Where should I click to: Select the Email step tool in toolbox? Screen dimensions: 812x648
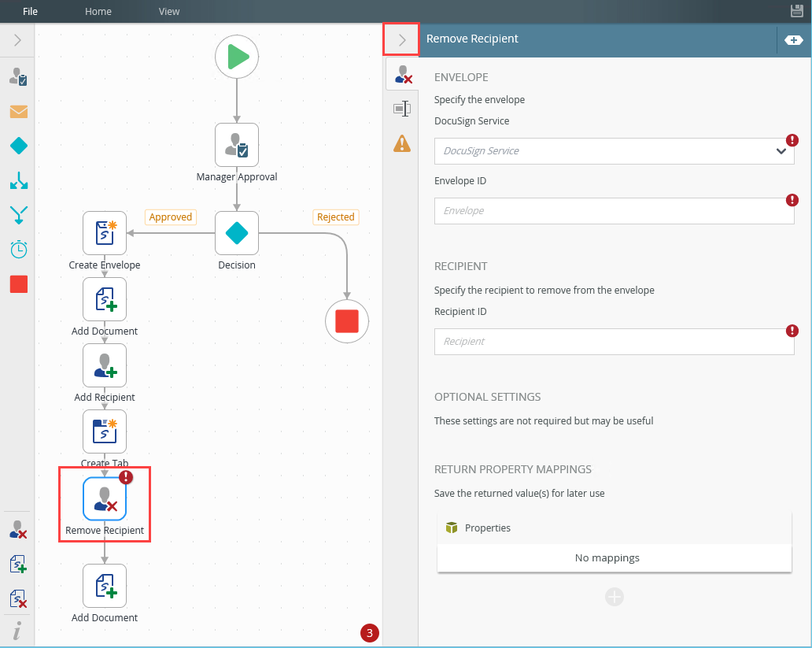point(19,112)
